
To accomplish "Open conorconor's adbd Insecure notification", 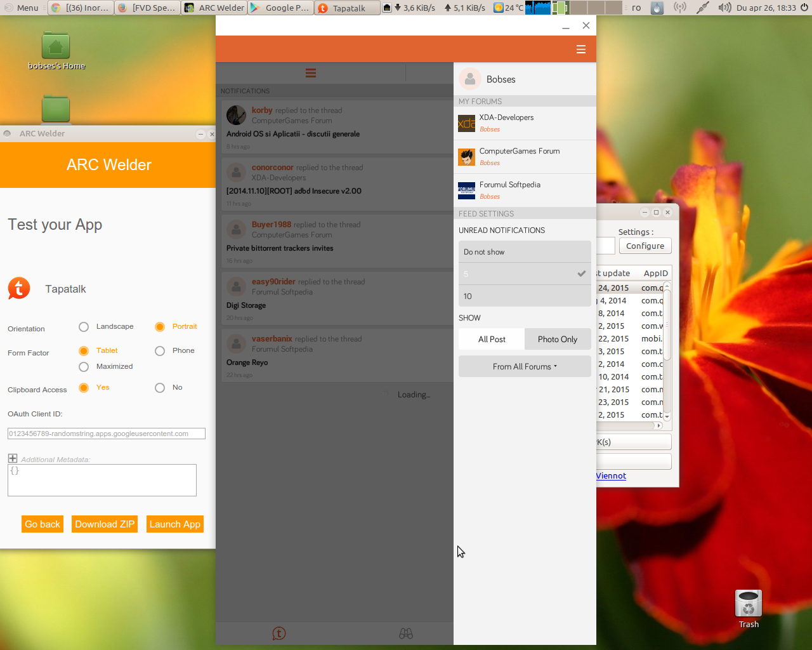I will tap(336, 184).
